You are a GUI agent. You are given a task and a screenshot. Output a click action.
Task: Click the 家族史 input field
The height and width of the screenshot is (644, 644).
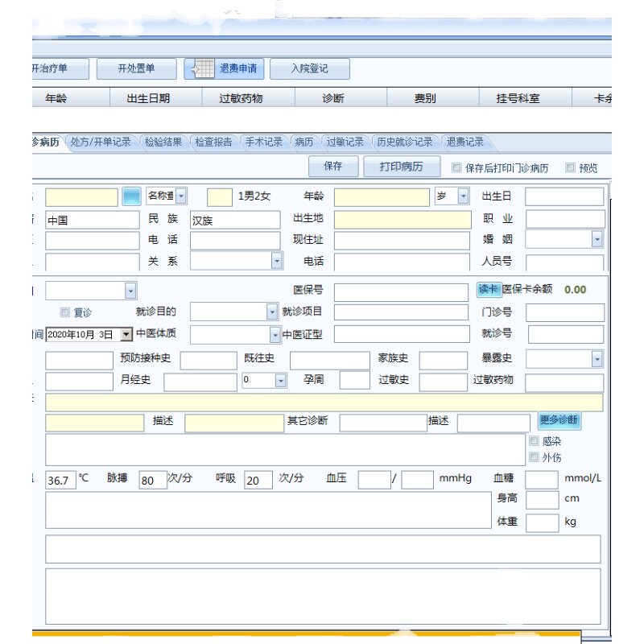pos(444,361)
